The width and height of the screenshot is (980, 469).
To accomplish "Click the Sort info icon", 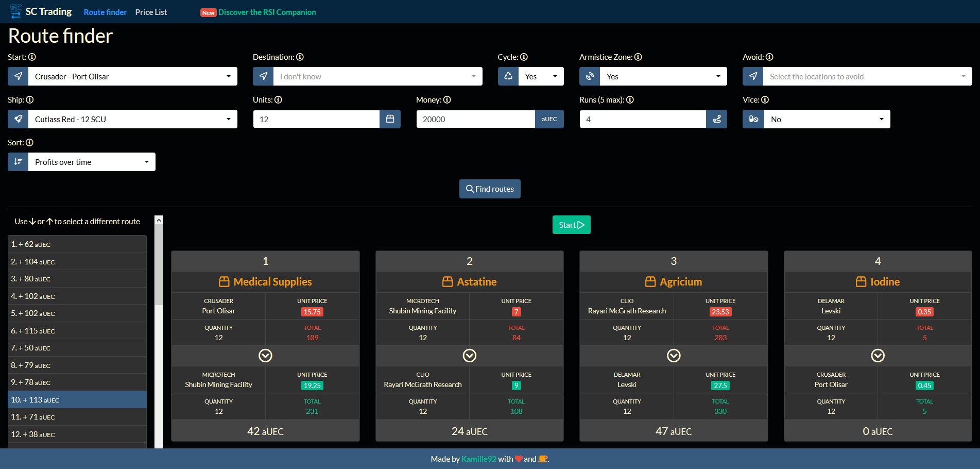I will point(29,143).
